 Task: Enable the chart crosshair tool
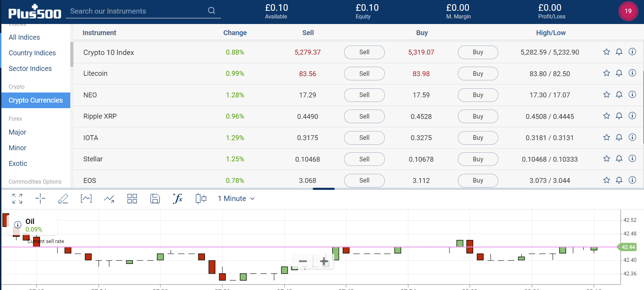coord(40,199)
